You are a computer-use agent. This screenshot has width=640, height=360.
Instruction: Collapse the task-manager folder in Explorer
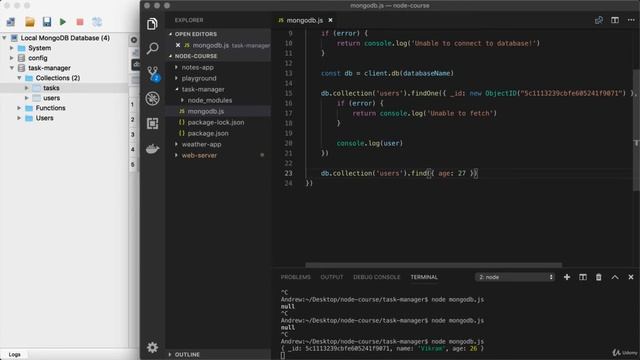click(203, 89)
